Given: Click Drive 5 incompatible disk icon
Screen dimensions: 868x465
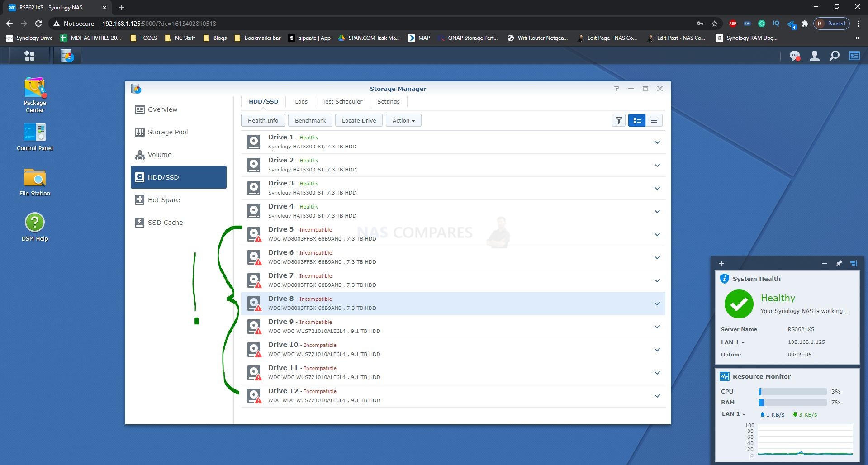Looking at the screenshot, I should [254, 234].
